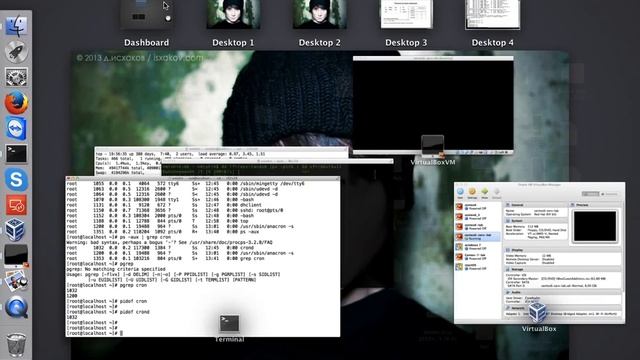Image resolution: width=640 pixels, height=360 pixels.
Task: Open Preview app icon in dock
Action: 16,281
